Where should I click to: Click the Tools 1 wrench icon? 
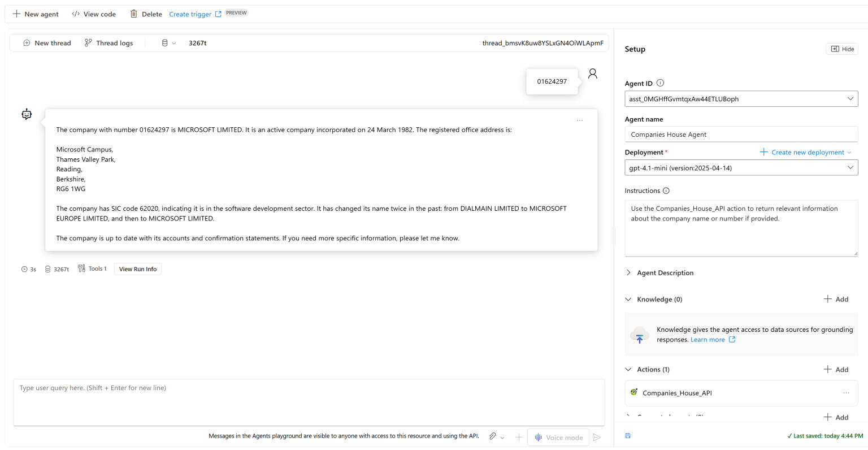point(81,268)
